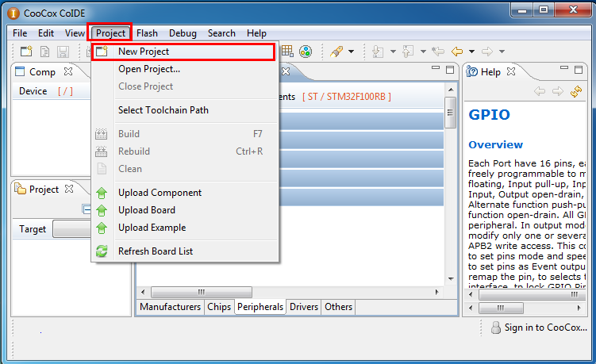Screen dimensions: 596x364
Task: Open the Flash menu
Action: pyautogui.click(x=147, y=33)
